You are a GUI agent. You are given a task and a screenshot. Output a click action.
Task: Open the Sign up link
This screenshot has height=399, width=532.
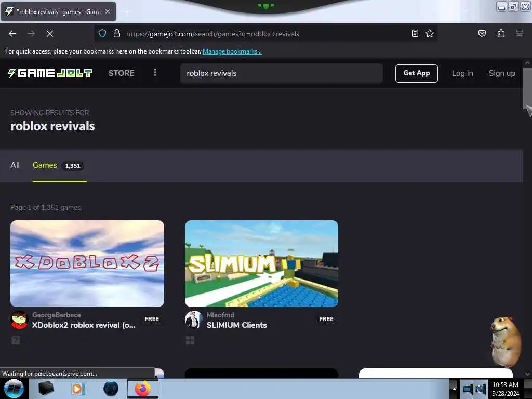pos(502,73)
